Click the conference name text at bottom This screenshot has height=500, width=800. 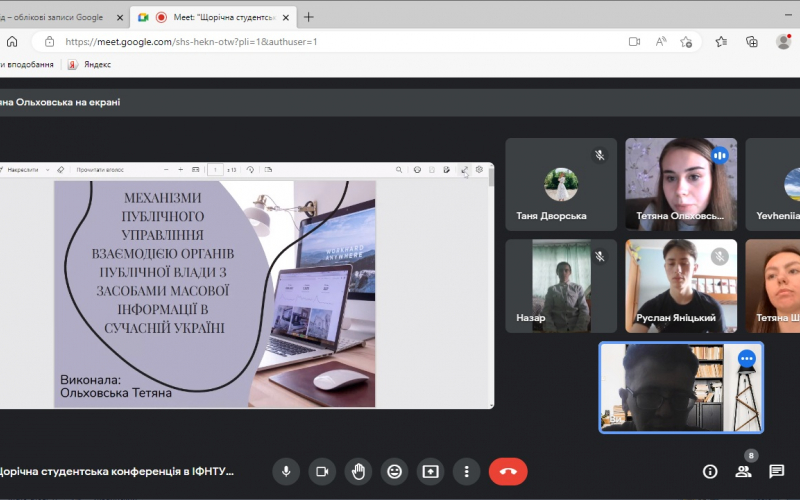pyautogui.click(x=116, y=471)
